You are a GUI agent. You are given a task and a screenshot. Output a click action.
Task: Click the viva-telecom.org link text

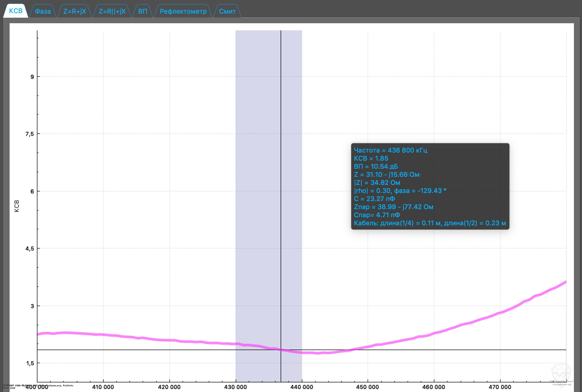click(562, 384)
